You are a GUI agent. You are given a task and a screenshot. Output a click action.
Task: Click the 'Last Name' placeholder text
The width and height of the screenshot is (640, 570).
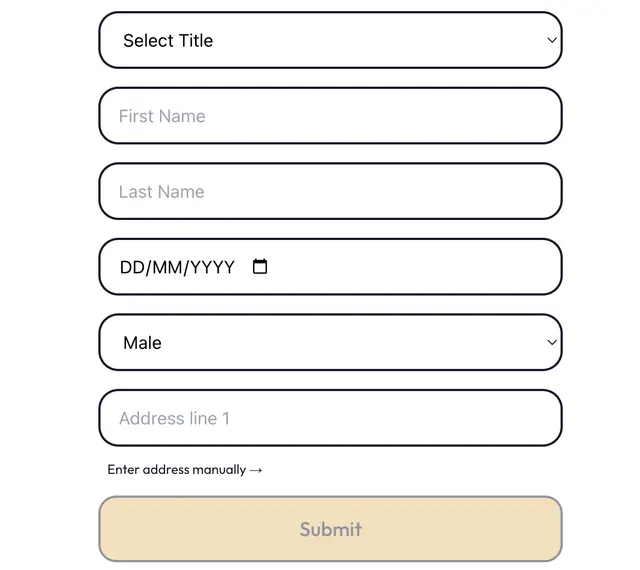click(x=162, y=192)
